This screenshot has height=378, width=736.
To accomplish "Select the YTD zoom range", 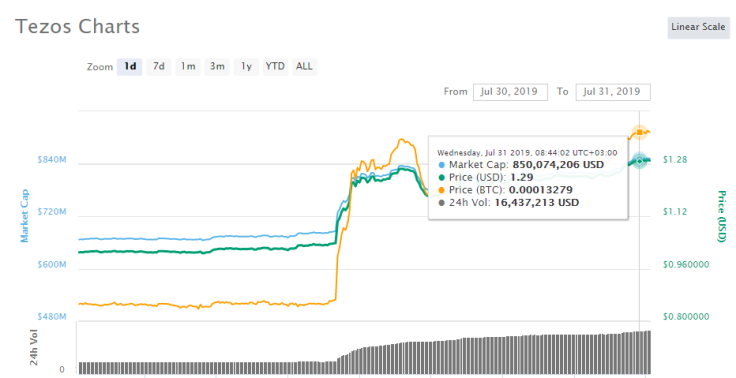I will pyautogui.click(x=275, y=67).
